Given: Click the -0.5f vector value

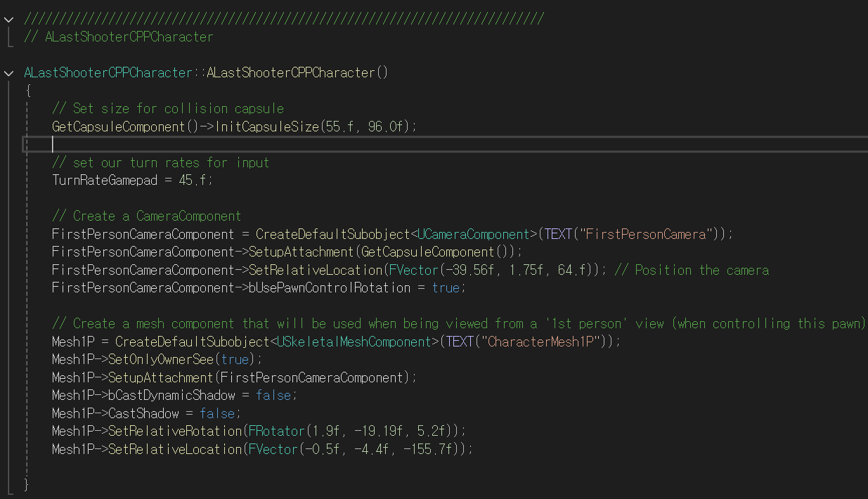Looking at the screenshot, I should (323, 449).
